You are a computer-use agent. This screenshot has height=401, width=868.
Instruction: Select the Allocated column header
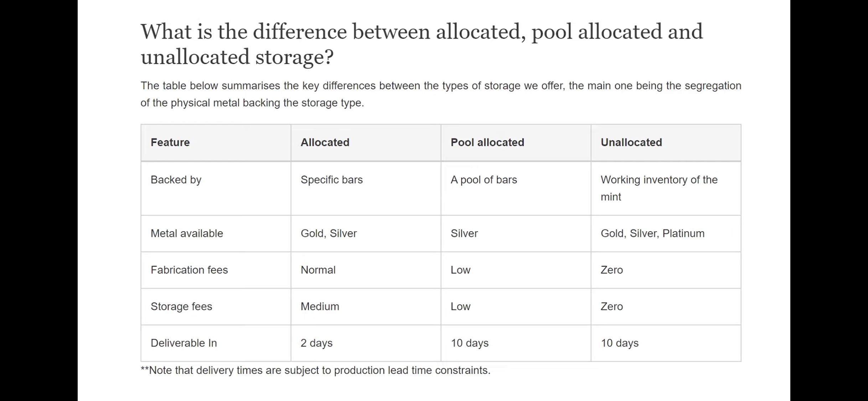coord(325,142)
